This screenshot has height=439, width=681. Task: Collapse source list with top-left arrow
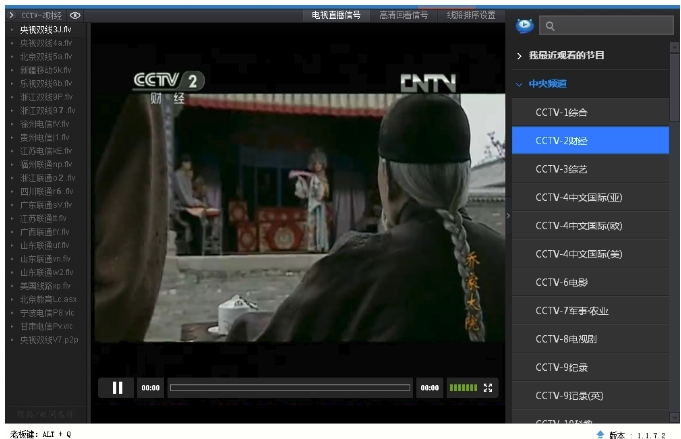pyautogui.click(x=12, y=15)
